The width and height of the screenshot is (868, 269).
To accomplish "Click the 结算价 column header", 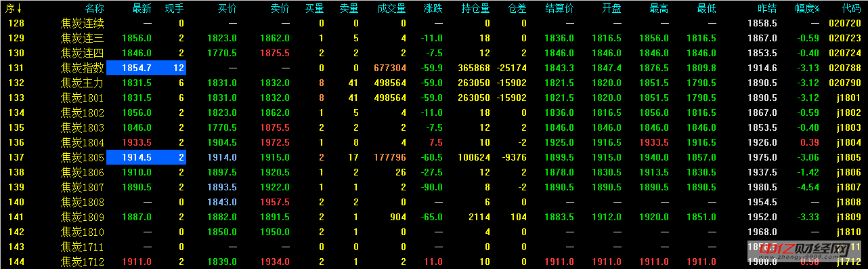I will click(560, 8).
